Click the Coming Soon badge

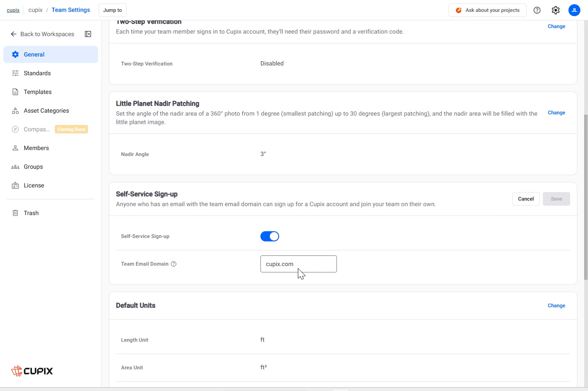point(71,129)
